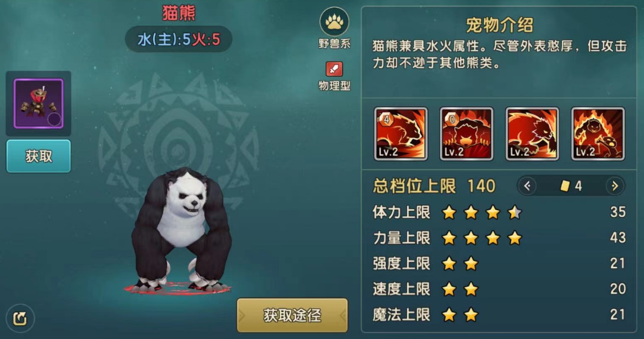Tap the card icon showing 4
Viewport: 644px width, 339px height.
(565, 186)
